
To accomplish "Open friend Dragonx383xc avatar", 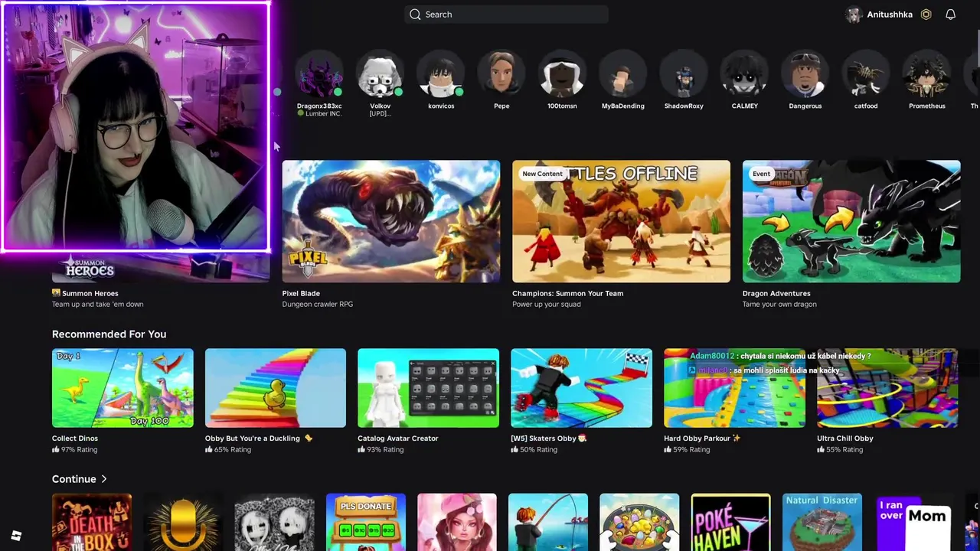I will click(x=319, y=76).
